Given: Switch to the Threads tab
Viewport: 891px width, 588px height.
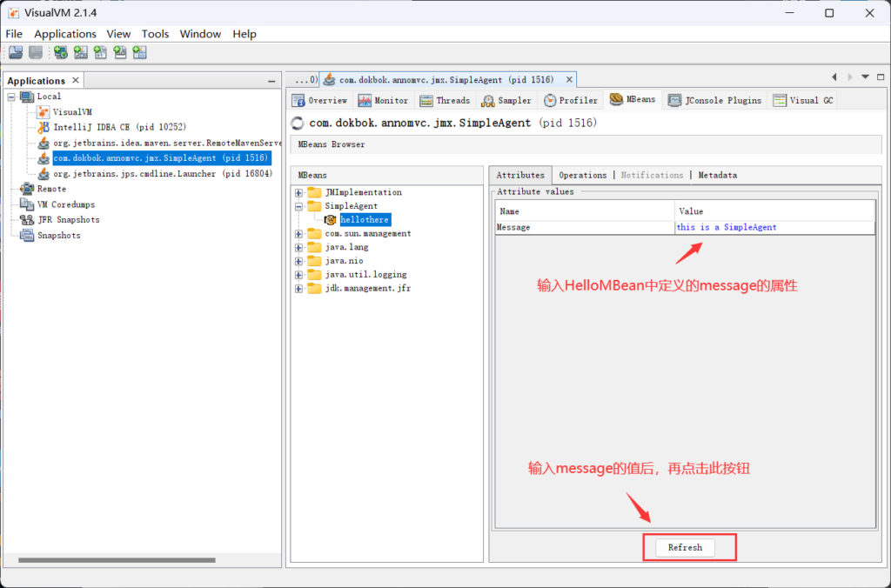Looking at the screenshot, I should point(445,101).
